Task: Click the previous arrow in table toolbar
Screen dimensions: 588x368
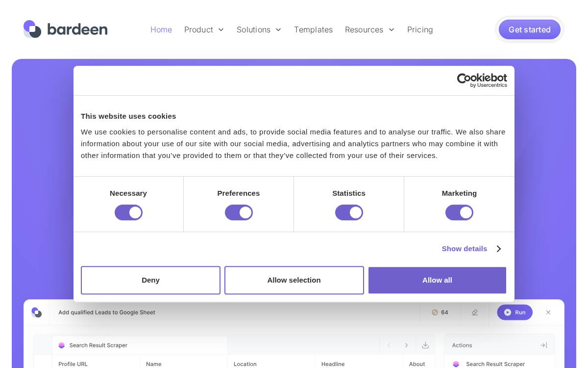Action: pos(389,345)
